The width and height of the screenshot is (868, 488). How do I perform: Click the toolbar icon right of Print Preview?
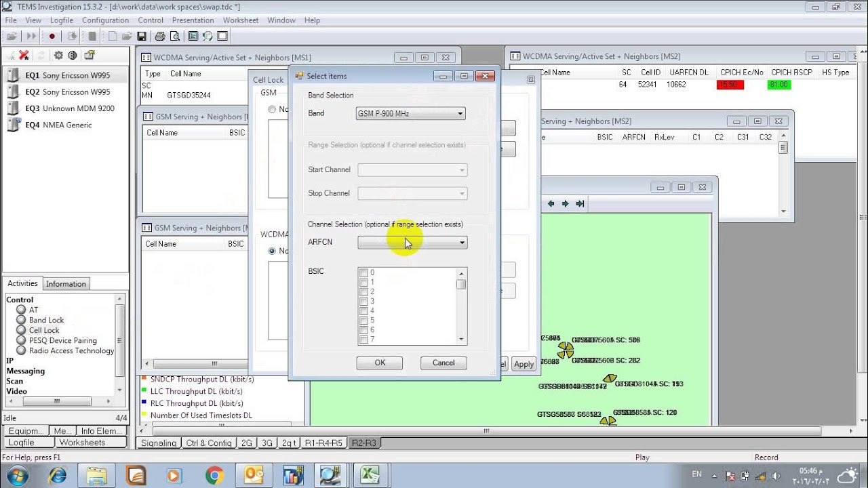(x=193, y=36)
